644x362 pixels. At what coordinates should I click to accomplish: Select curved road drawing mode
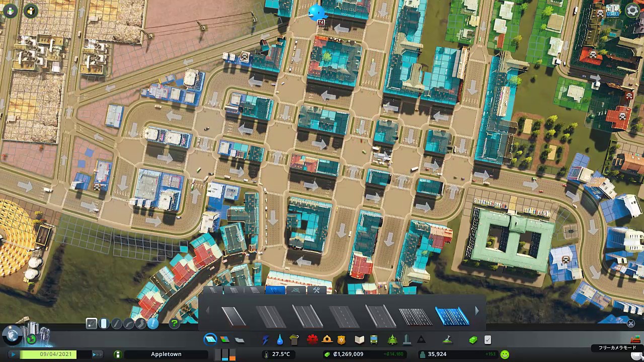128,324
